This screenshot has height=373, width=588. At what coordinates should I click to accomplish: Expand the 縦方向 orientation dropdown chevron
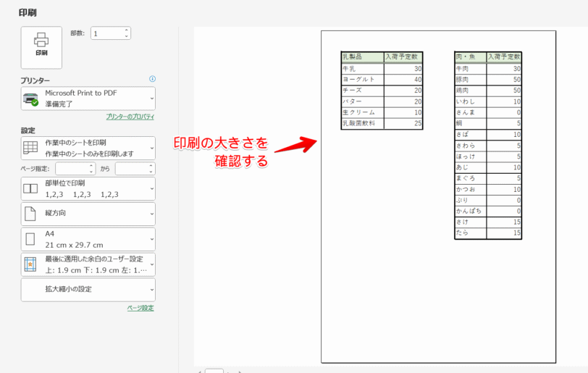pos(151,214)
